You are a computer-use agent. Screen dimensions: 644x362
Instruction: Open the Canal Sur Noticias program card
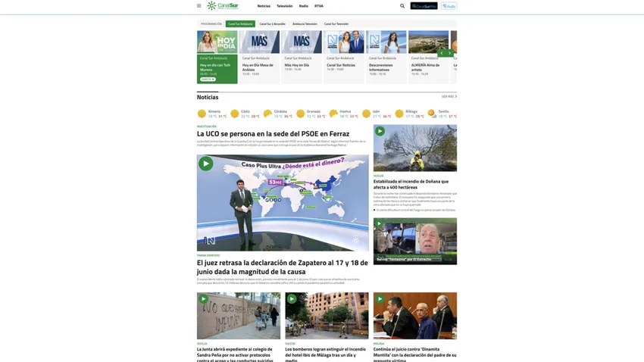tap(344, 57)
